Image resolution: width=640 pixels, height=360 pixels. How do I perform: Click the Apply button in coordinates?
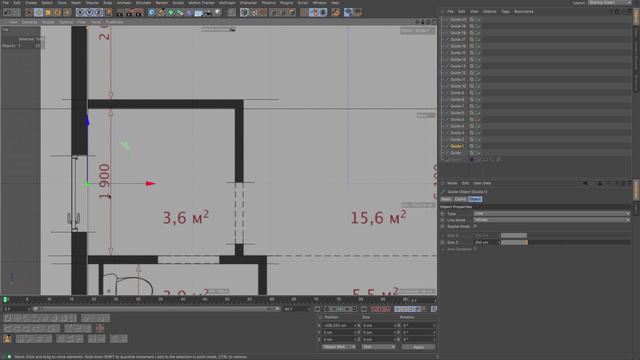click(418, 347)
